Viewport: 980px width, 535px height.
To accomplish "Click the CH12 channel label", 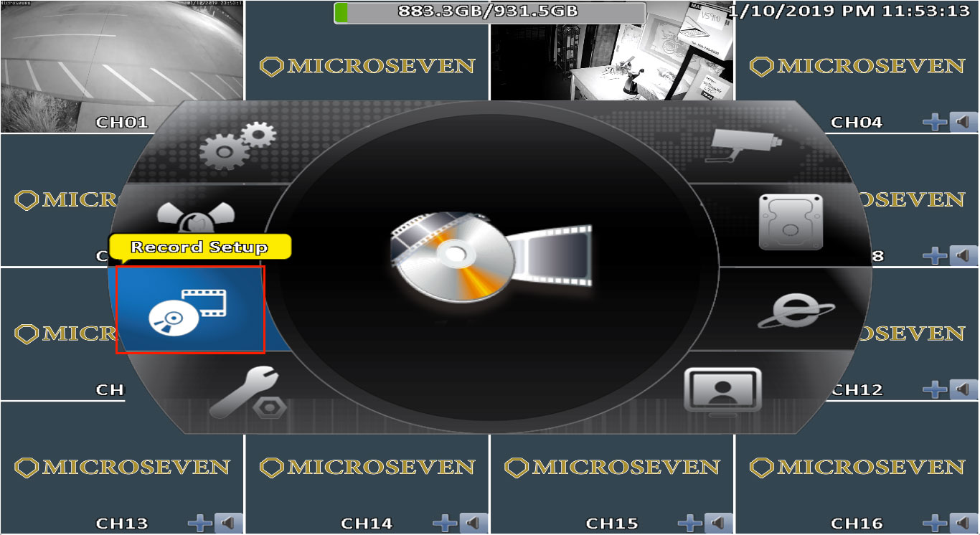I will 857,390.
